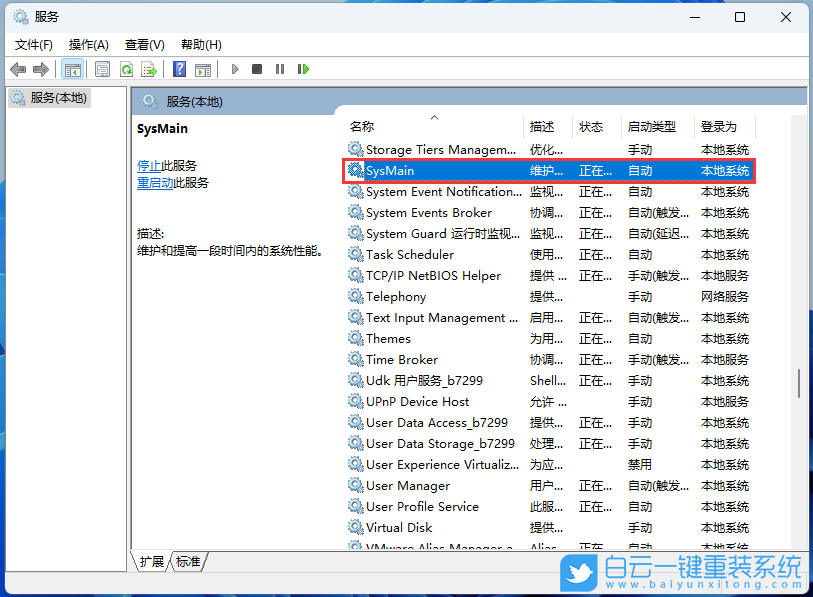Click the forward navigation arrow in the toolbar

pos(40,69)
